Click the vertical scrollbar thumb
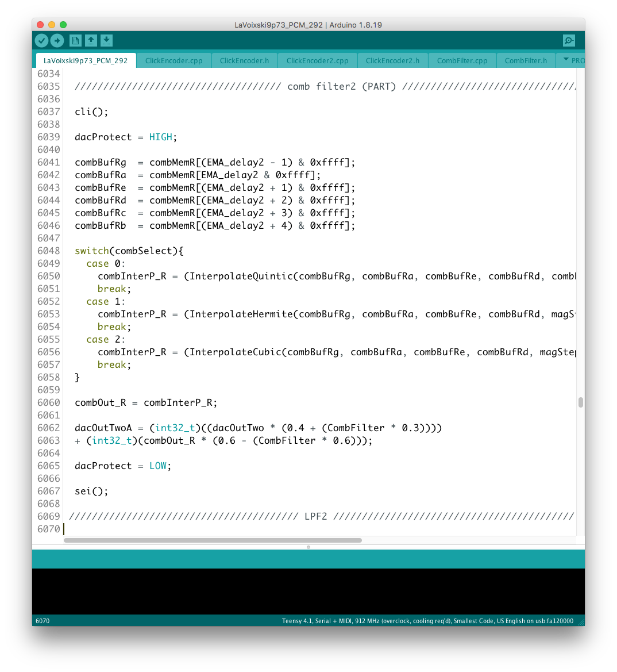This screenshot has width=617, height=672. coord(580,402)
